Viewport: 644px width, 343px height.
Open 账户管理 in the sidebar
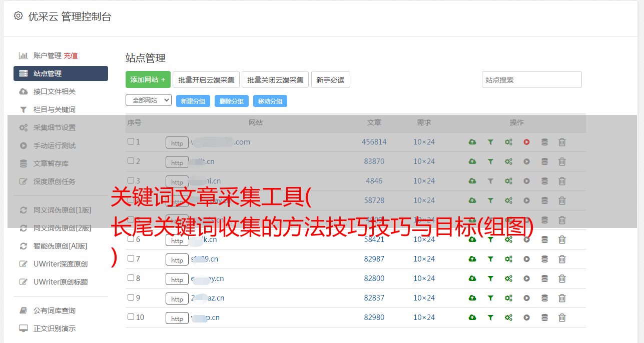point(47,55)
